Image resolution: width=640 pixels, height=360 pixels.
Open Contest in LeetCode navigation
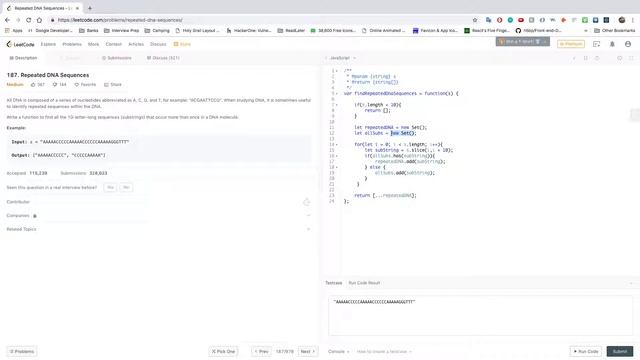[x=113, y=44]
